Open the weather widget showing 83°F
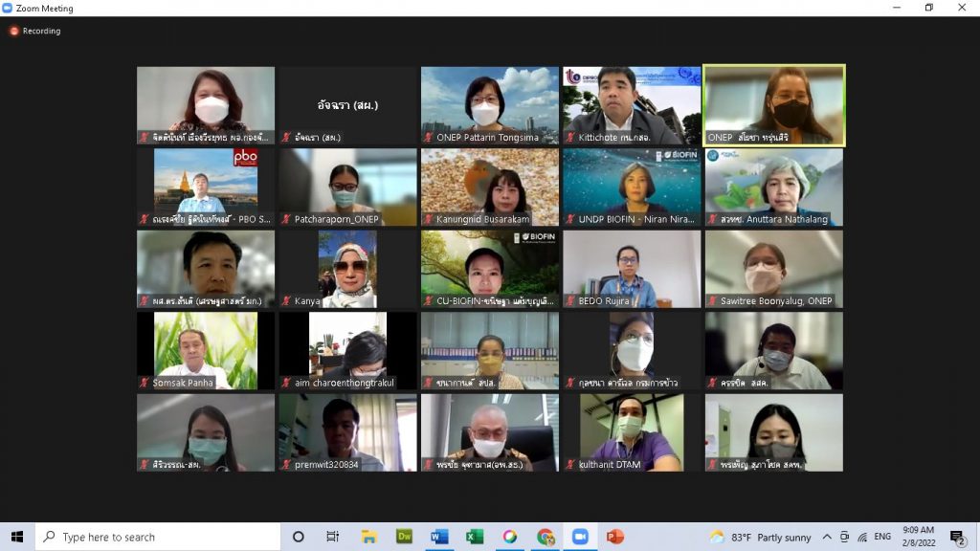 click(760, 537)
